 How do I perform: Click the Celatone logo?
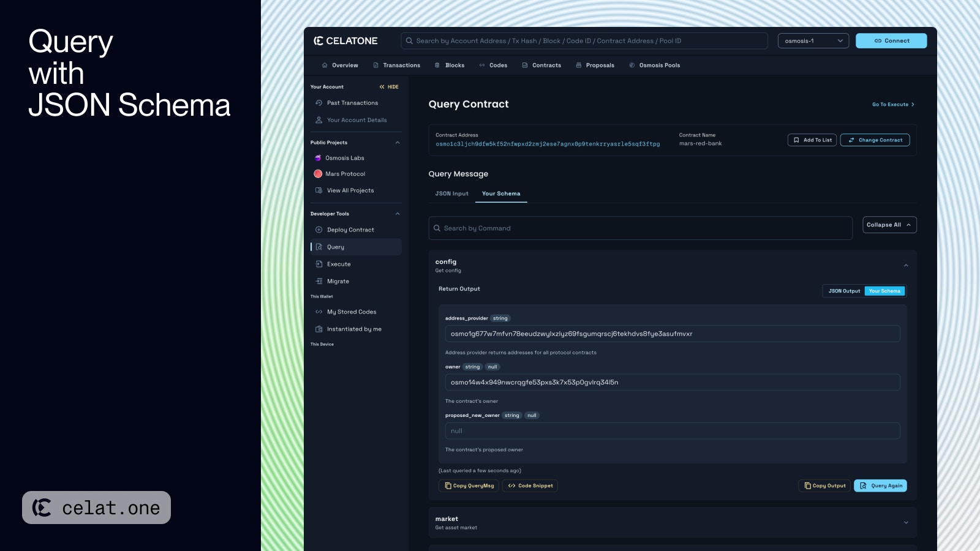coord(345,41)
